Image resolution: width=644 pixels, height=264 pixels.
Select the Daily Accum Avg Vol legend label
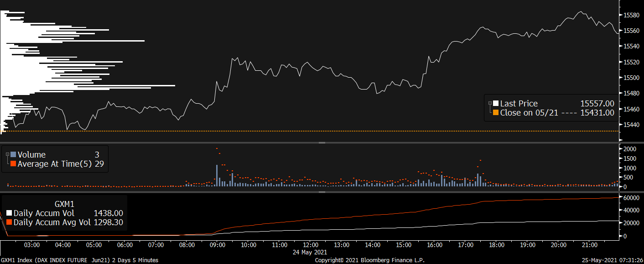pos(52,222)
